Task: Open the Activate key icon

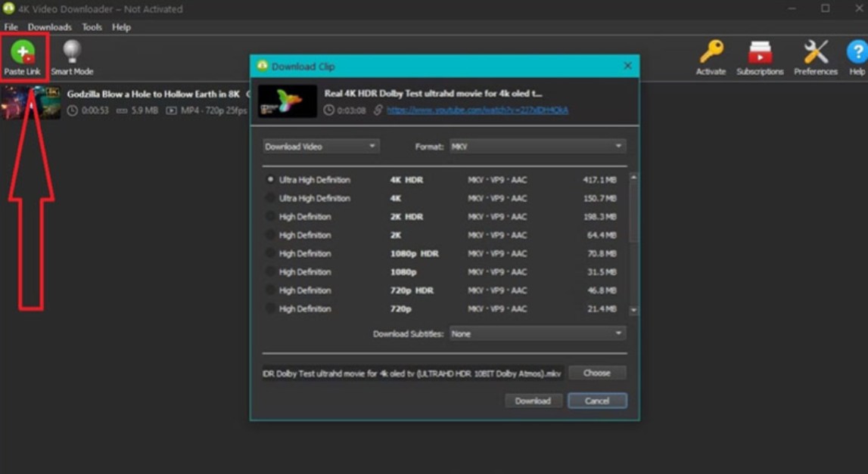Action: 711,52
